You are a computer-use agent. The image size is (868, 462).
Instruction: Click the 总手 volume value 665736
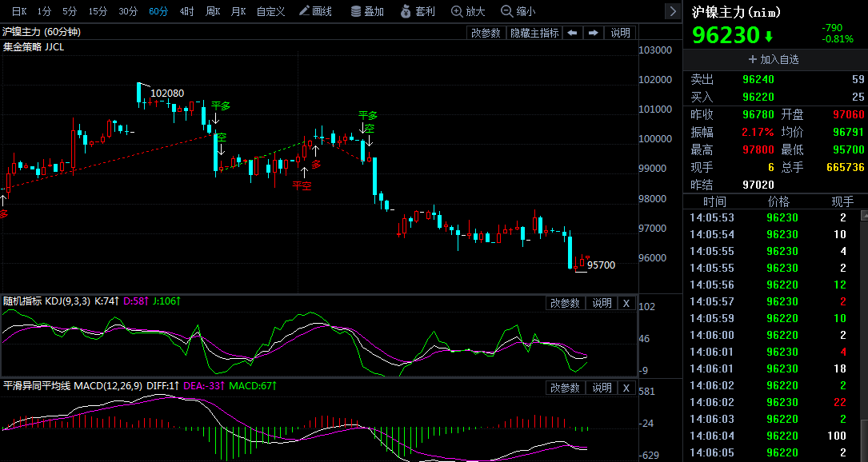coord(846,167)
